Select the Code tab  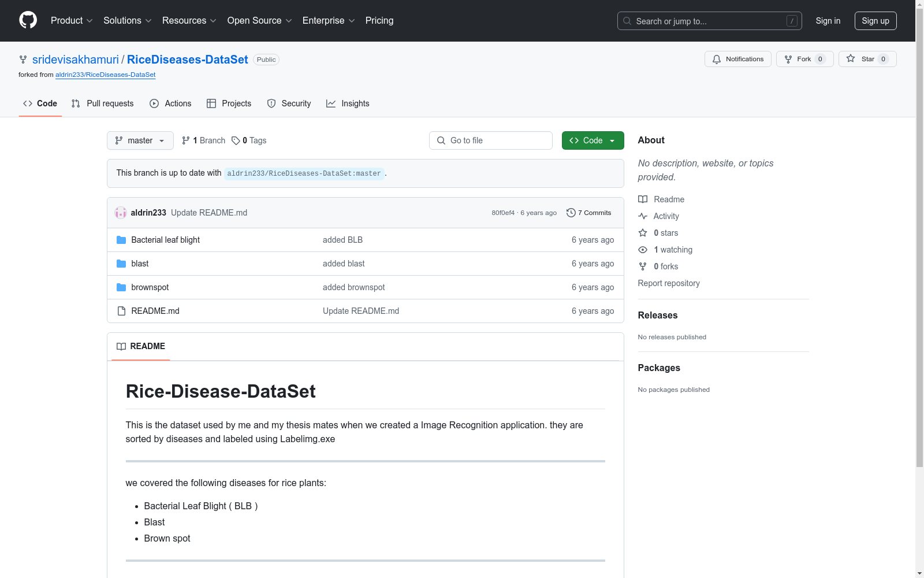click(40, 103)
